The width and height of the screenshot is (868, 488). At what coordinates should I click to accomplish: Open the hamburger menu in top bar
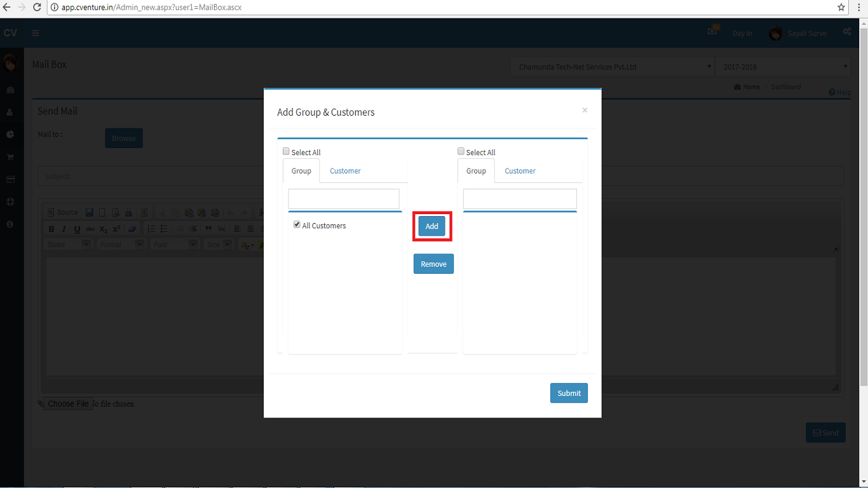pos(36,33)
